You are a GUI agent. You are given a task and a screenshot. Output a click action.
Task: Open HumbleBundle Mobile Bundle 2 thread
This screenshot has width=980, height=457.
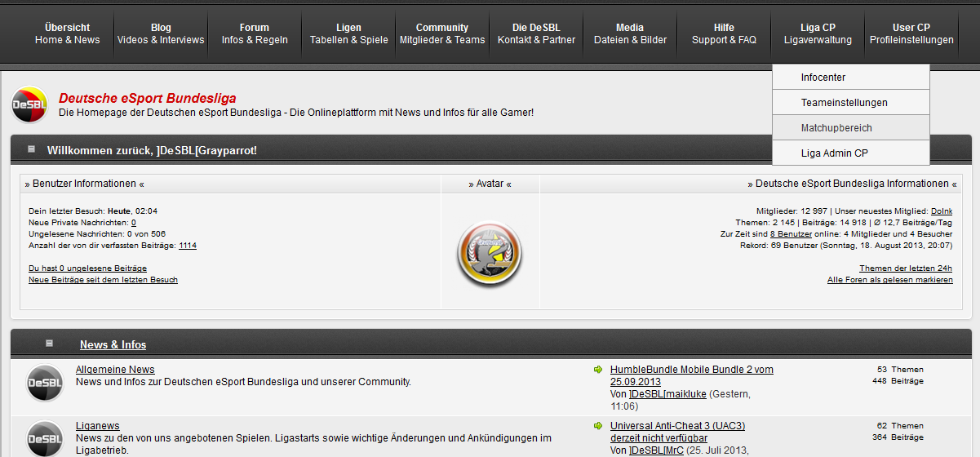coord(692,375)
